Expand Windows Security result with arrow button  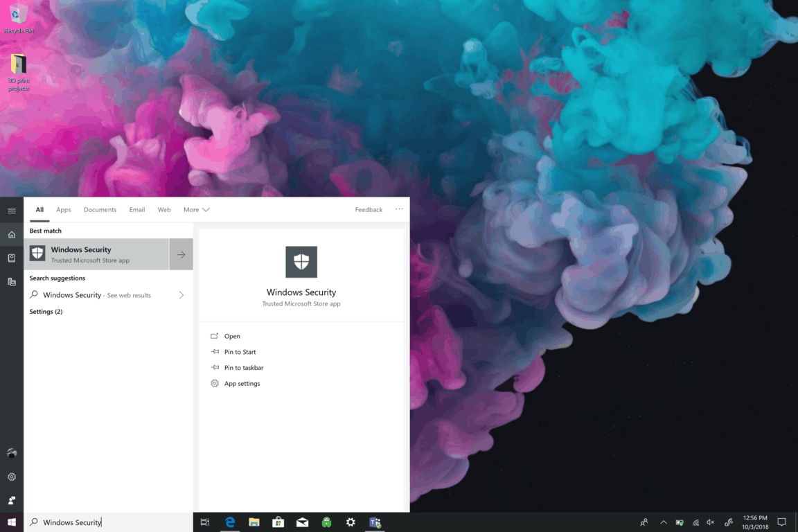(x=181, y=254)
